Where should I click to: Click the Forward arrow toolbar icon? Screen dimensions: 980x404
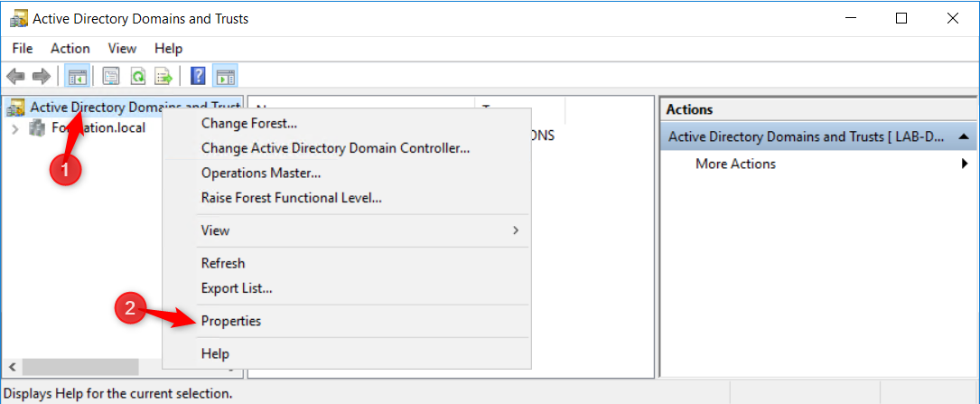pyautogui.click(x=42, y=76)
